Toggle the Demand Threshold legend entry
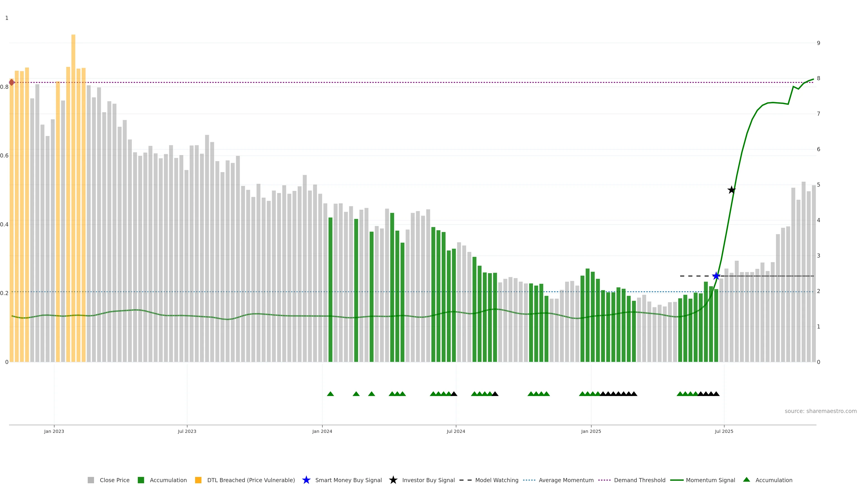 tap(639, 480)
